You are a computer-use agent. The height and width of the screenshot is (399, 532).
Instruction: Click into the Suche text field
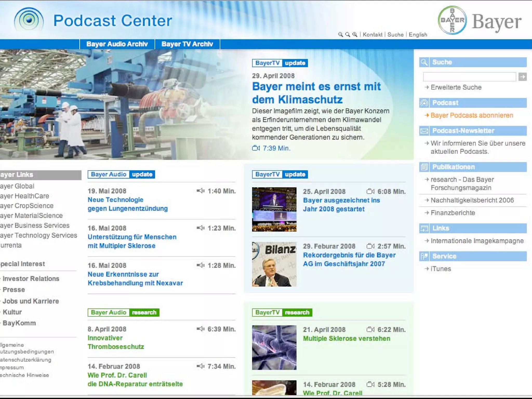[469, 77]
